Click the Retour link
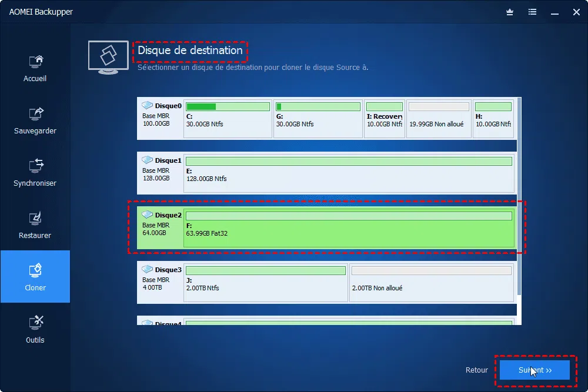Viewport: 588px width, 392px height. pos(476,370)
